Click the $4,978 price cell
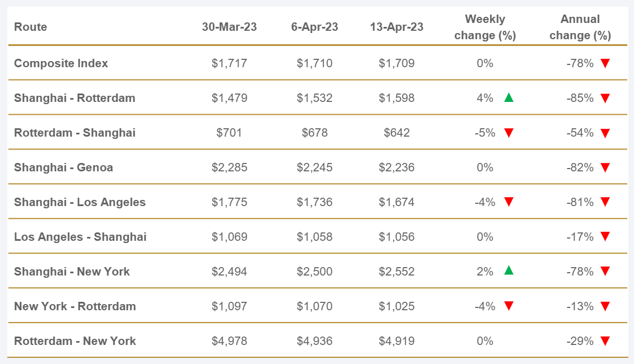This screenshot has width=634, height=364. 230,341
